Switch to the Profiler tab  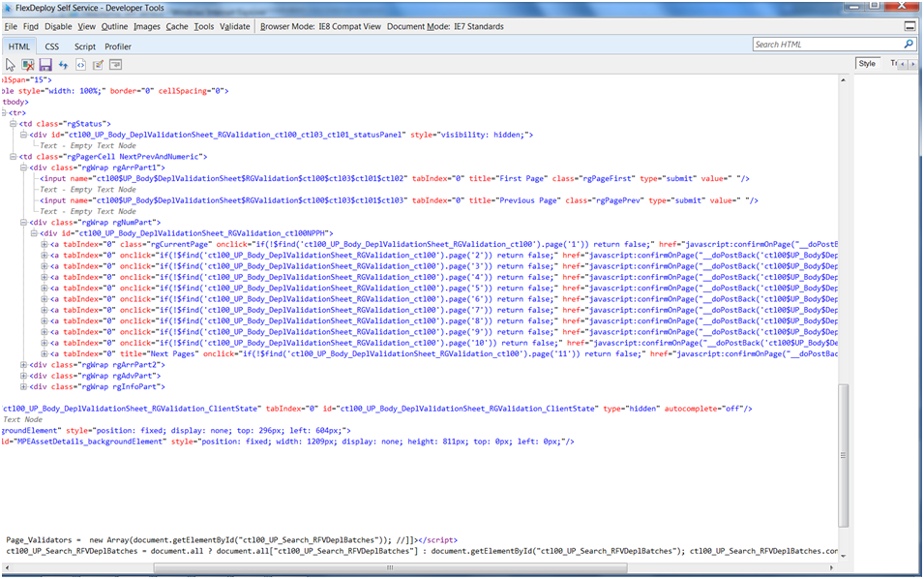point(118,46)
